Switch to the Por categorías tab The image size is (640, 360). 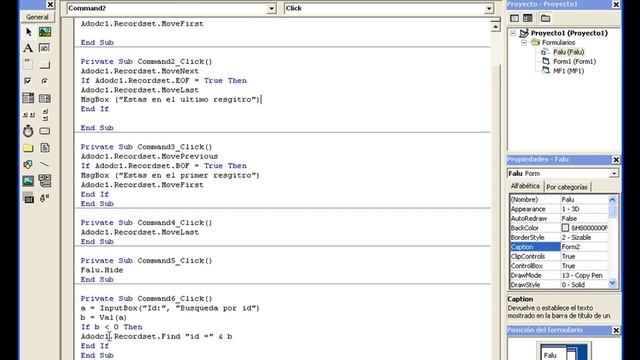pos(567,187)
